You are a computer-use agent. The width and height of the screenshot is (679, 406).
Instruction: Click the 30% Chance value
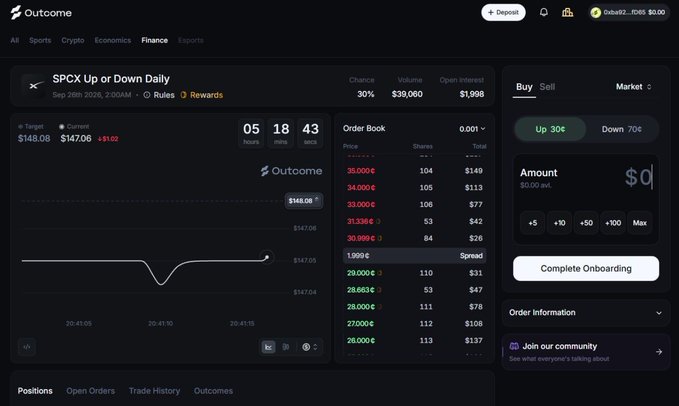tap(365, 94)
